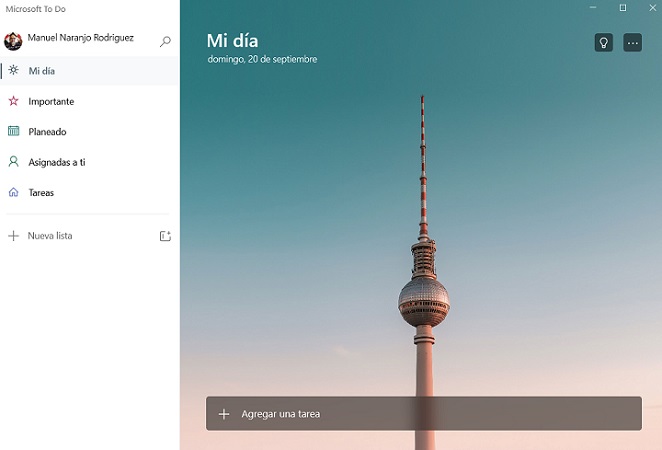
Task: Create a new group with the group icon
Action: 165,236
